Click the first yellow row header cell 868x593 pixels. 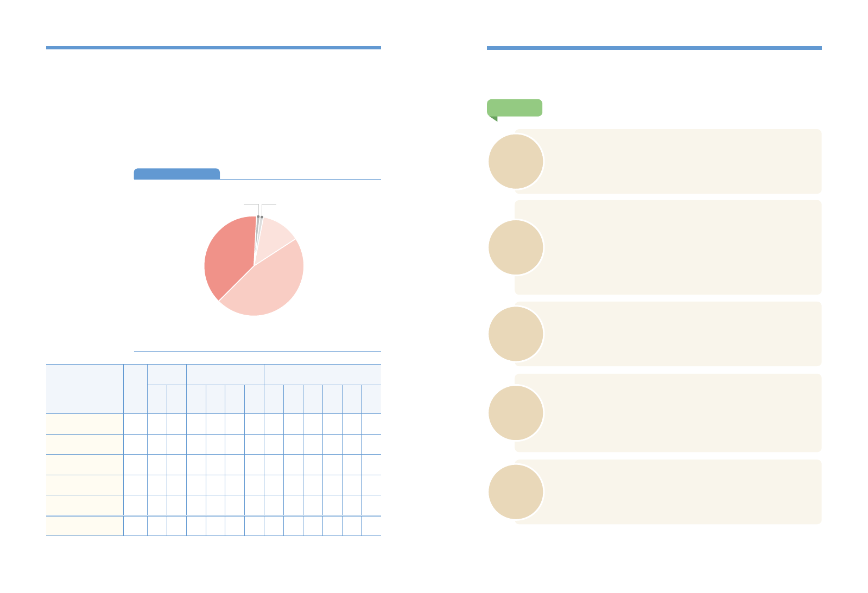85,424
